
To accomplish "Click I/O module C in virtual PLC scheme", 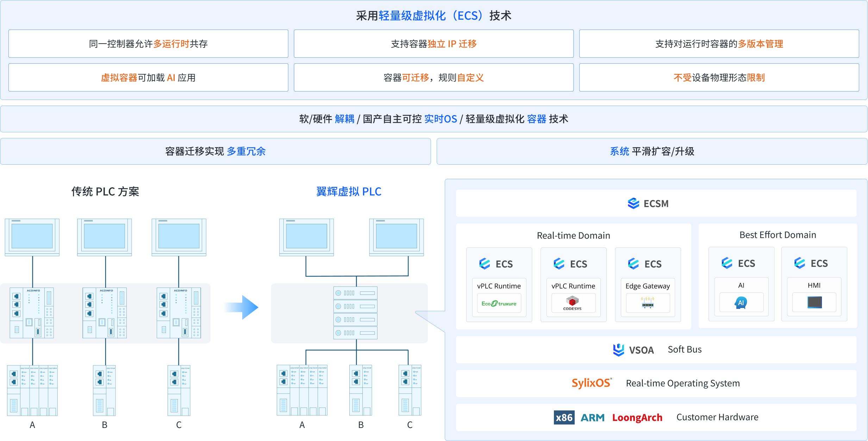I will pyautogui.click(x=410, y=391).
